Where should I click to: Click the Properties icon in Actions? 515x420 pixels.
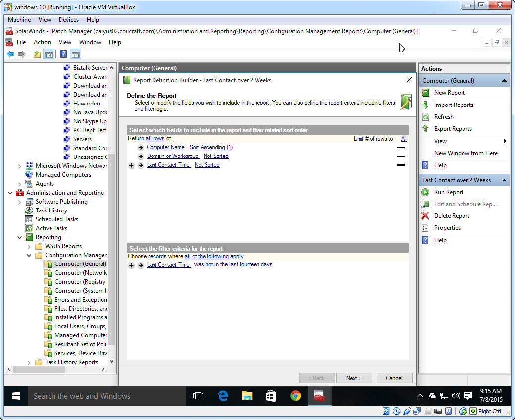[426, 228]
